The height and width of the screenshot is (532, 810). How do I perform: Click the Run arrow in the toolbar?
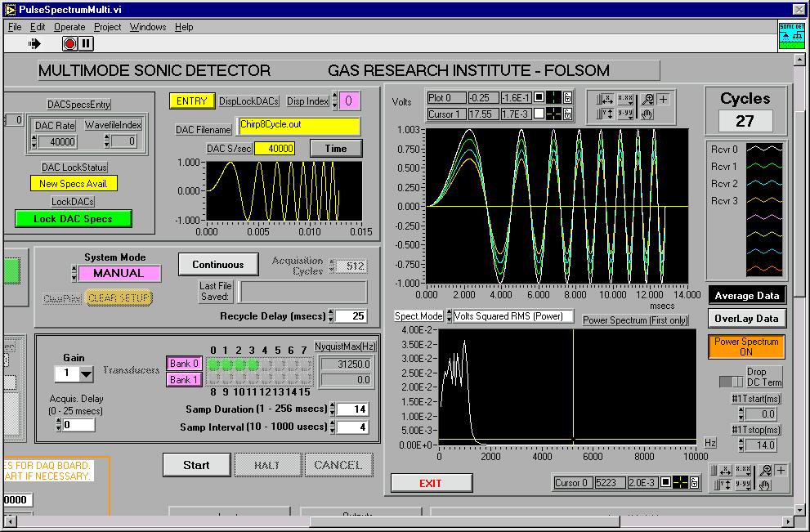[x=34, y=44]
